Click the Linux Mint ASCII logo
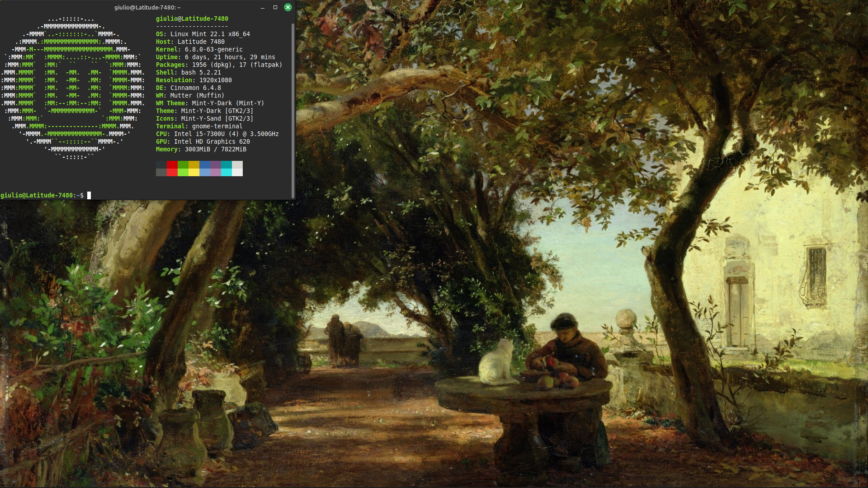The height and width of the screenshot is (488, 868). [x=73, y=88]
